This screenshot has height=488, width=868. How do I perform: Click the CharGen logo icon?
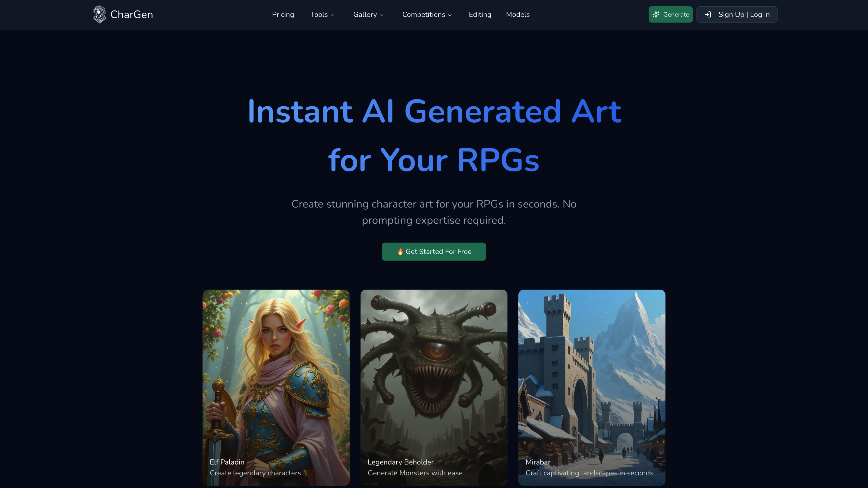tap(100, 14)
